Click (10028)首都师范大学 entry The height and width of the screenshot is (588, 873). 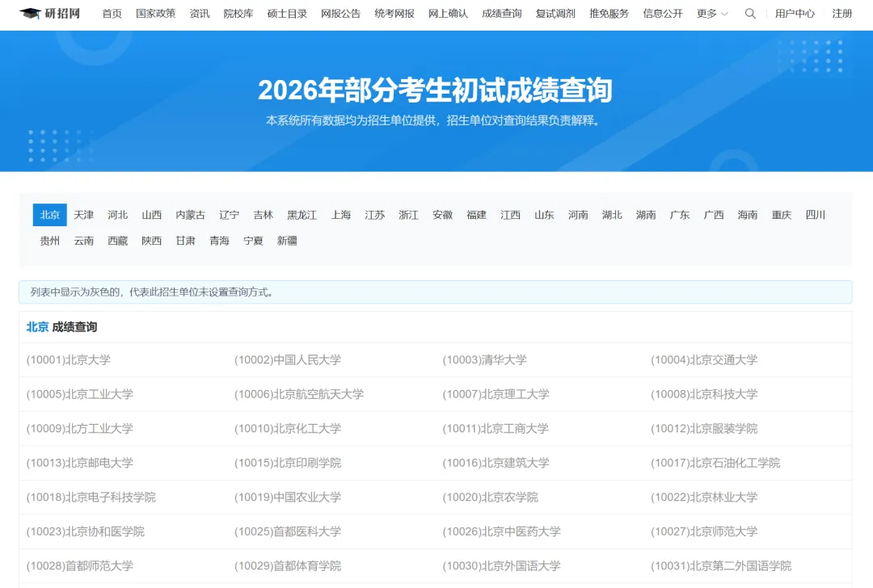[79, 566]
